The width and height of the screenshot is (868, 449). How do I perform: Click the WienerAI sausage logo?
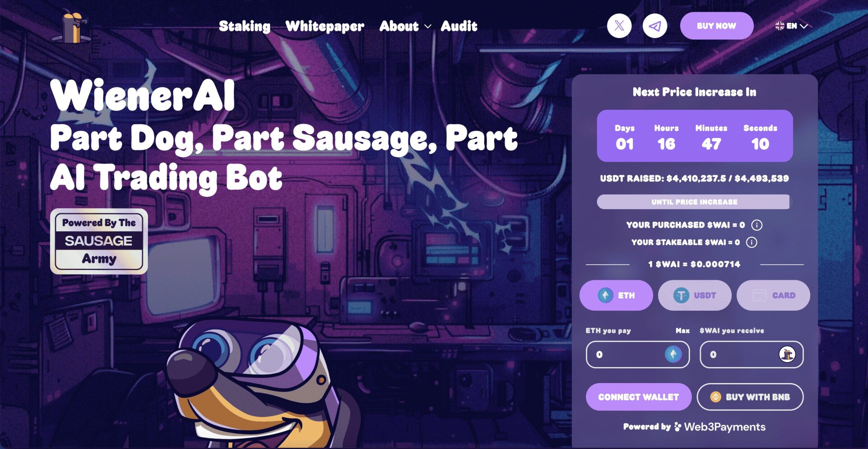click(x=72, y=28)
